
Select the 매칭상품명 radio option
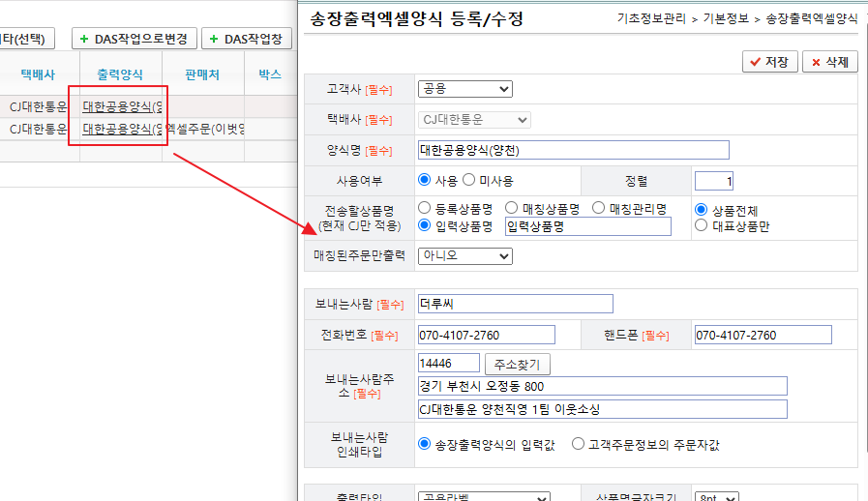[512, 208]
